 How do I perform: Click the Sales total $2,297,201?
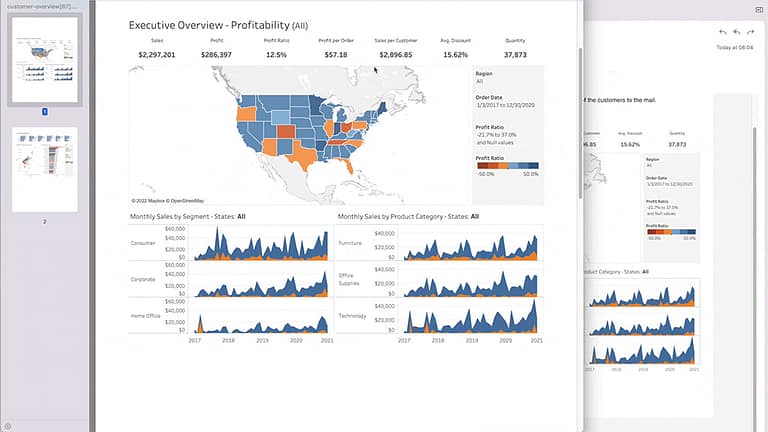coord(156,54)
